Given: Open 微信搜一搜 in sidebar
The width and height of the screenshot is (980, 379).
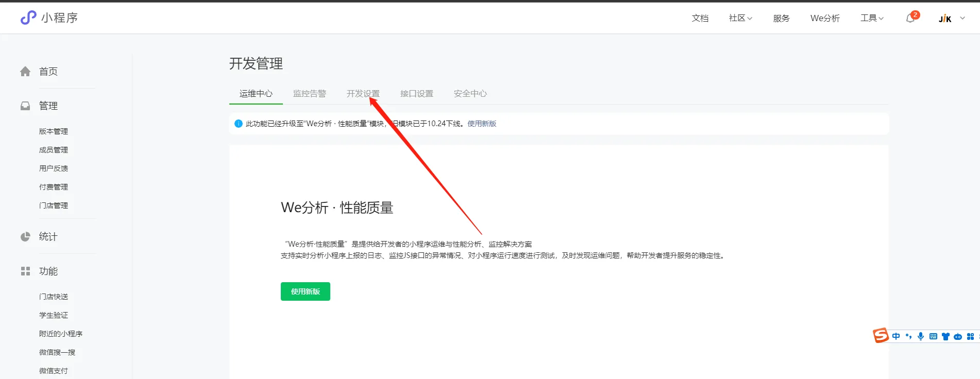Looking at the screenshot, I should (57, 352).
